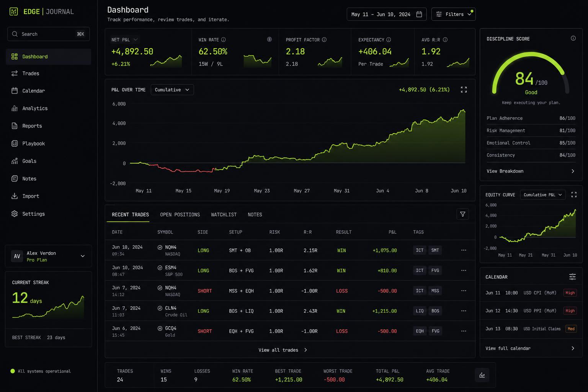Click the Plan Adherence 86/100 row

pos(531,118)
